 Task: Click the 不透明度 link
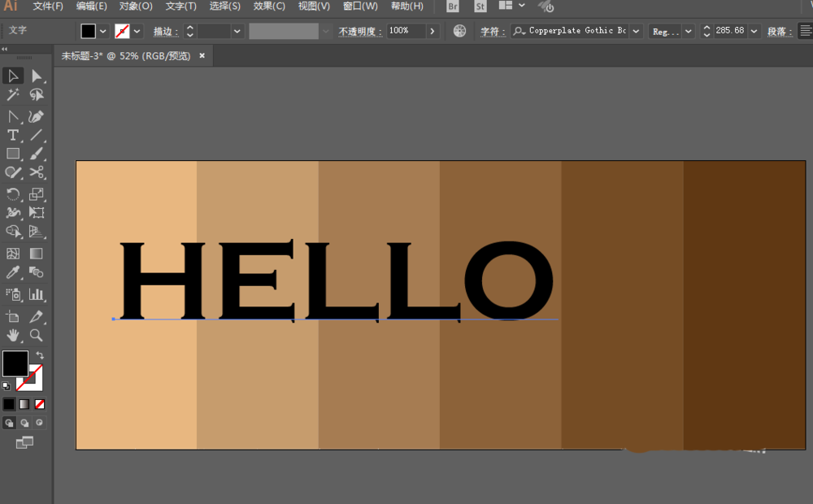[x=359, y=32]
